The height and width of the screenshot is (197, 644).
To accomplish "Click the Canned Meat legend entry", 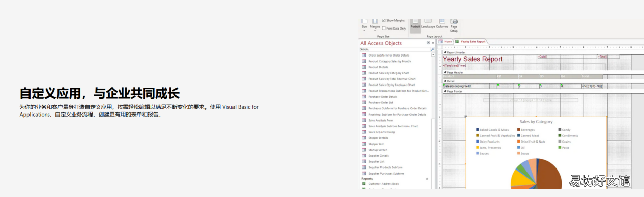I will point(528,136).
